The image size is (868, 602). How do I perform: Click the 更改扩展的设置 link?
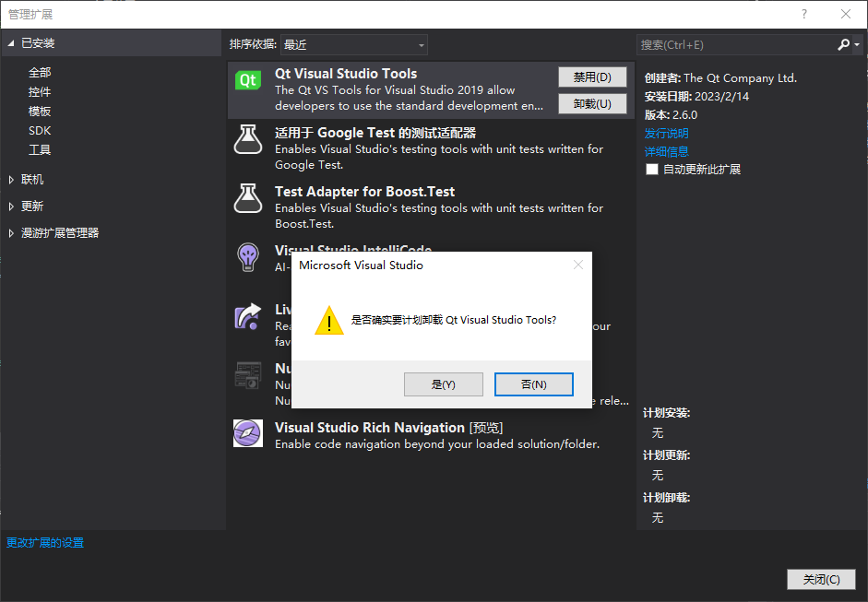tap(45, 543)
